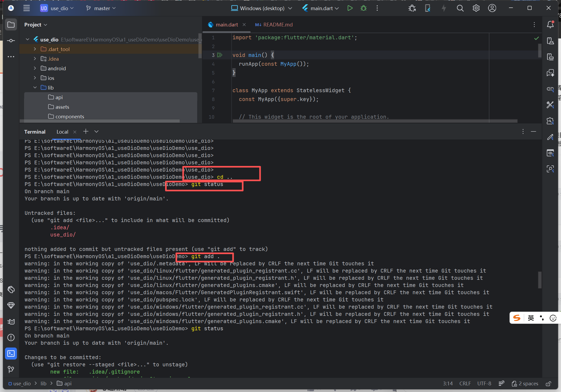
Task: Collapse the lib folder
Action: coord(35,88)
